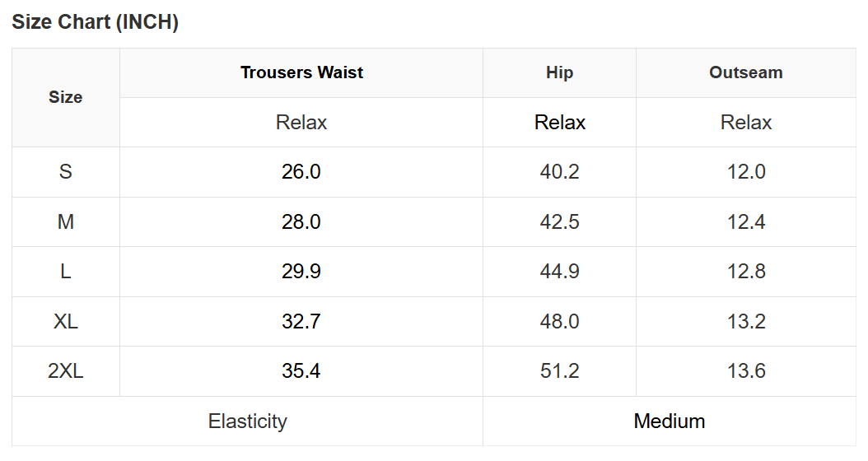Screen dimensions: 868x461
Task: Select the S size row label
Action: pos(65,171)
